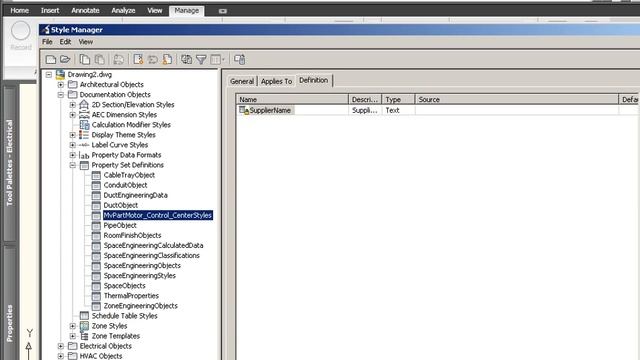Click the Property Data Formats icon

tap(84, 155)
